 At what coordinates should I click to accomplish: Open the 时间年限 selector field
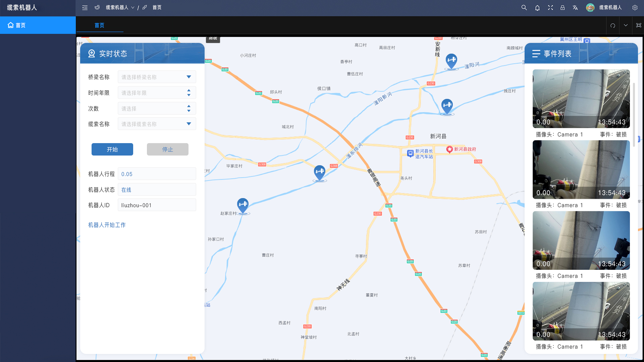pyautogui.click(x=157, y=93)
